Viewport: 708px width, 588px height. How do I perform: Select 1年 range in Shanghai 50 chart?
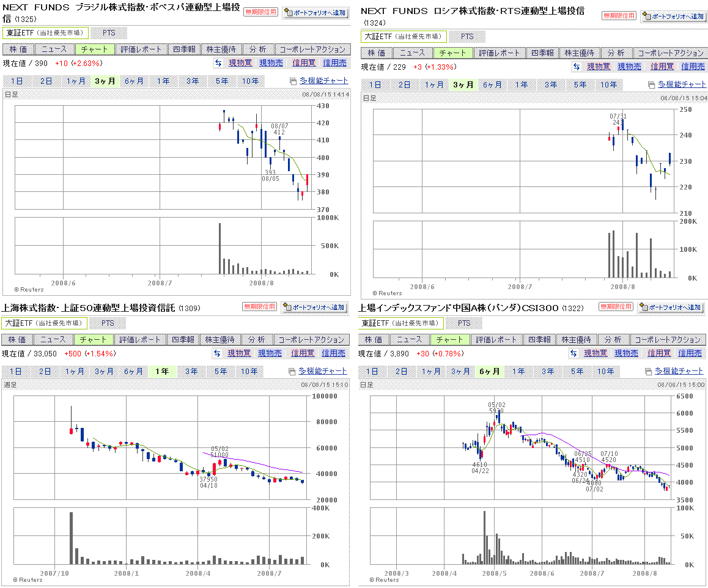click(x=161, y=372)
